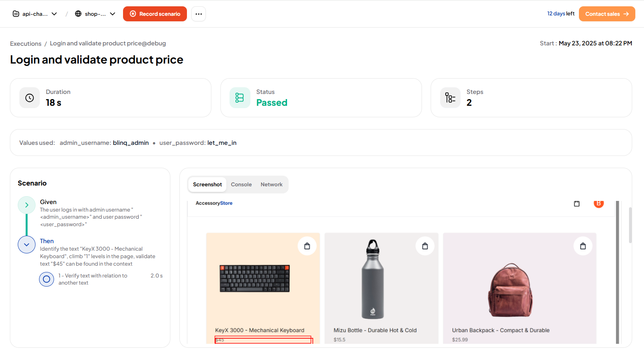Switch to the Network tab
This screenshot has height=360, width=644.
click(271, 184)
